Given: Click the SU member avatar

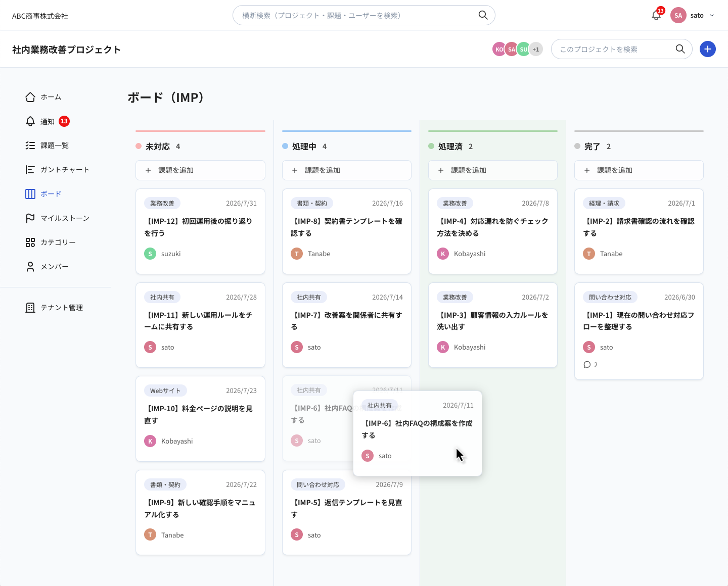Looking at the screenshot, I should tap(524, 49).
